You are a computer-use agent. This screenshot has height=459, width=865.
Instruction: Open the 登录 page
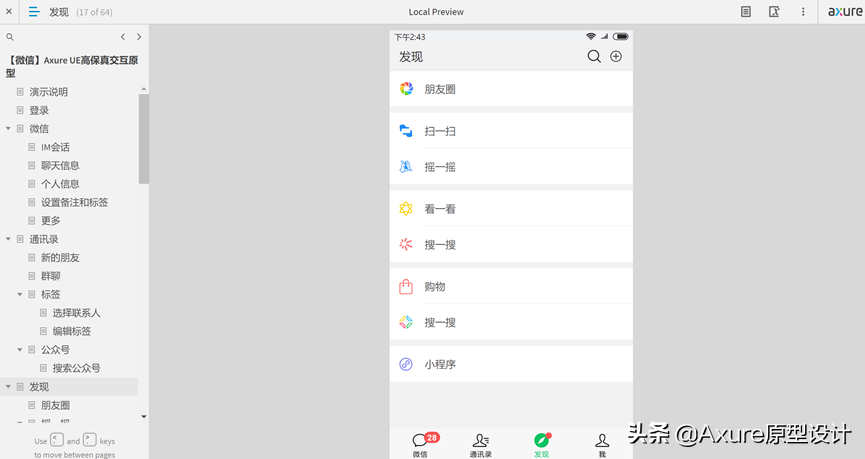[39, 110]
